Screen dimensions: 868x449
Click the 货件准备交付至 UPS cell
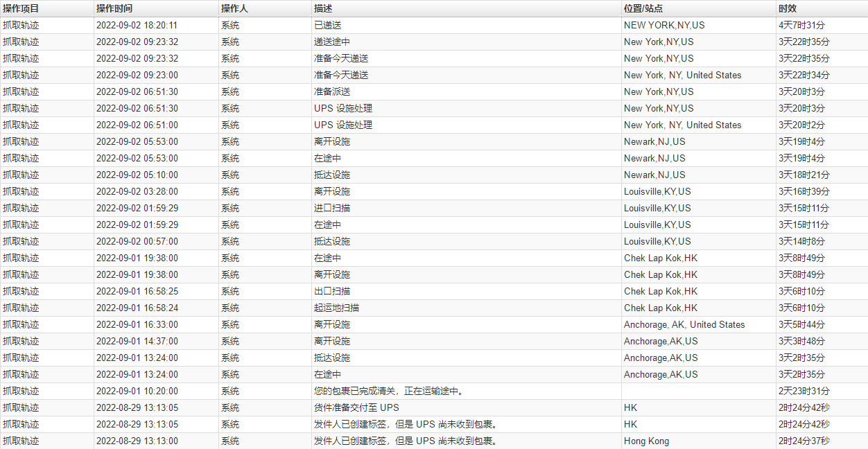point(356,407)
